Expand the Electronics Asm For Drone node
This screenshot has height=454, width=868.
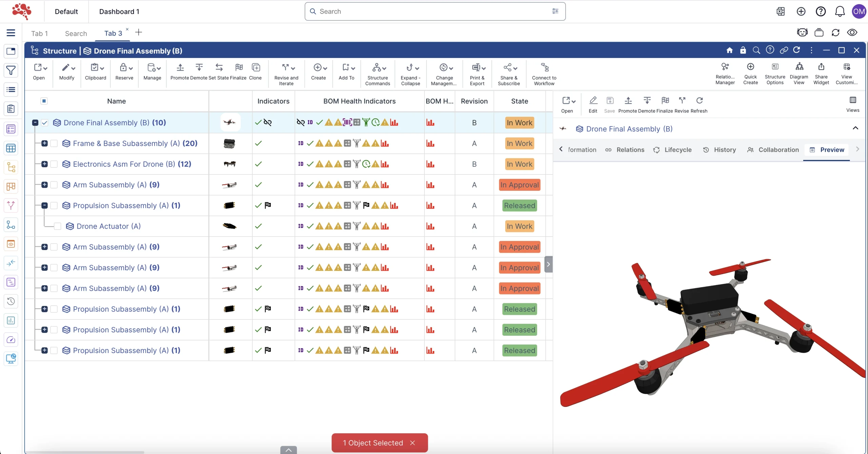tap(44, 164)
